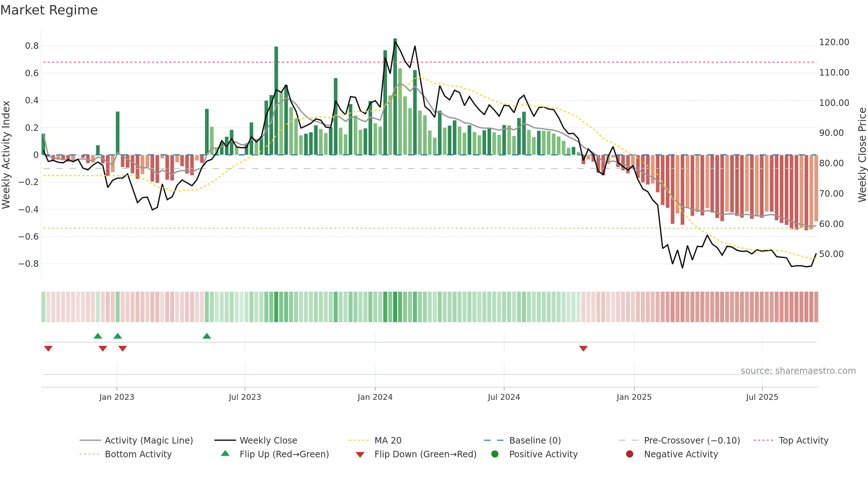Click the first green heatmap cell on the strip

click(43, 307)
